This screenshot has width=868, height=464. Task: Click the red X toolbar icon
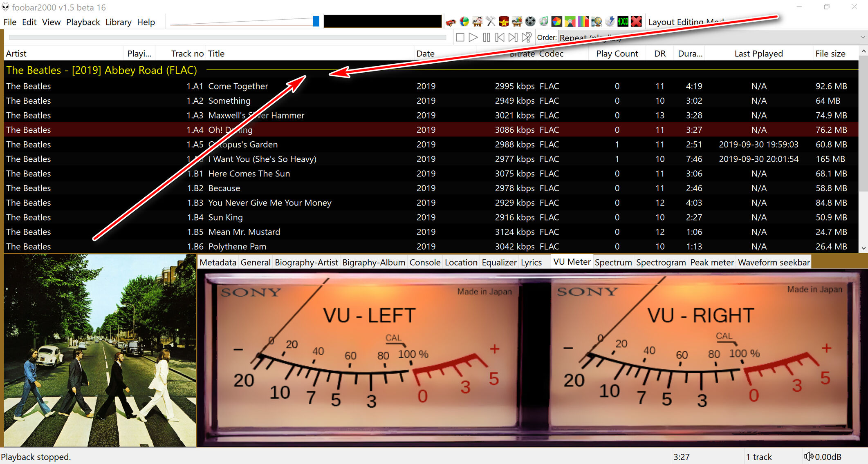[x=636, y=22]
